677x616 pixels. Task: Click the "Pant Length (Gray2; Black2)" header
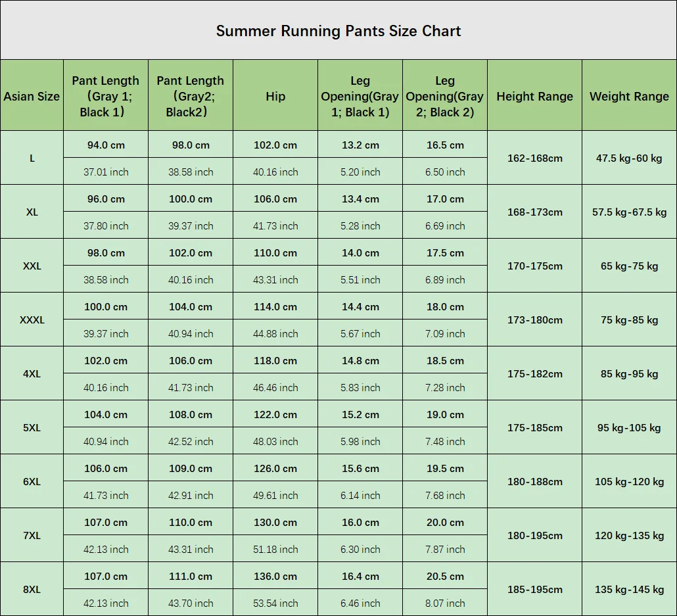pos(191,97)
